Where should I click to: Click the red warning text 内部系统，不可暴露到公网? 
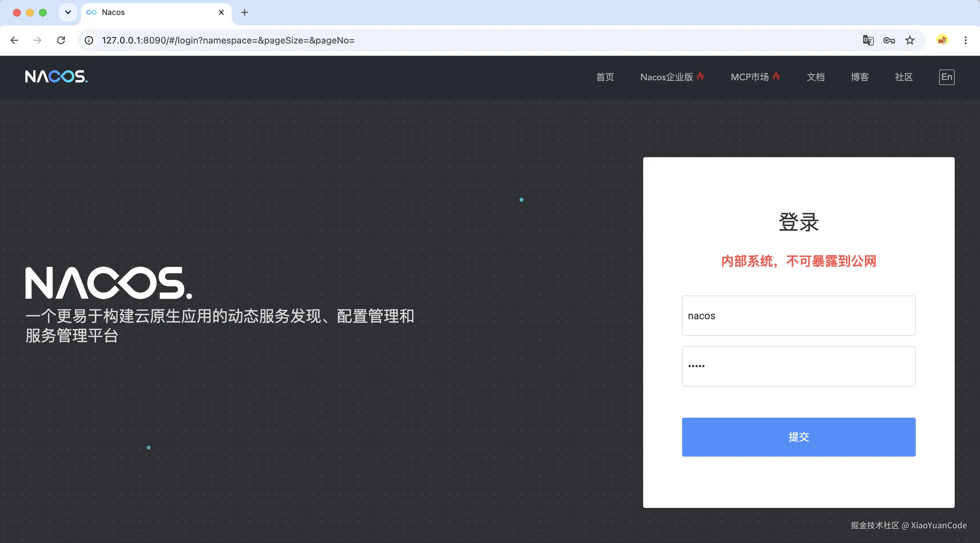point(799,261)
